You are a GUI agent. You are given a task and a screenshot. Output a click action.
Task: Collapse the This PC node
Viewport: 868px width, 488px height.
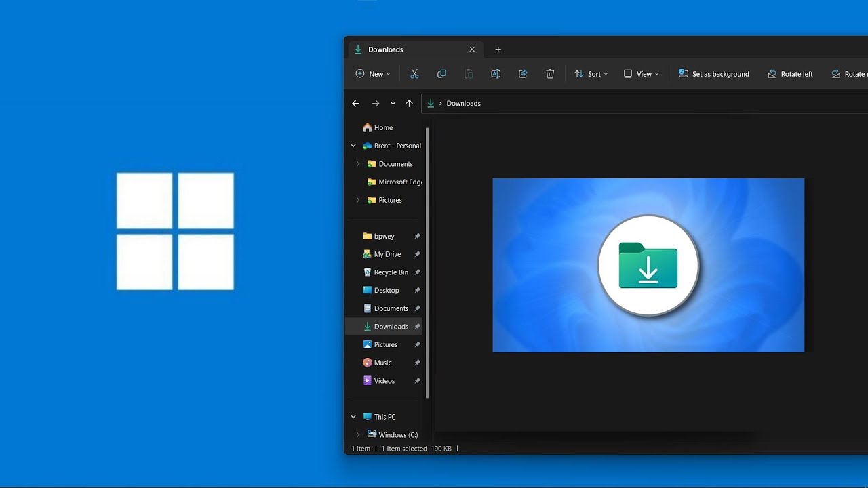[353, 417]
